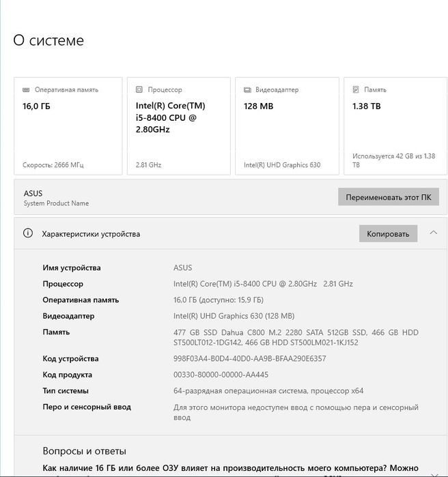Collapse the Характеристики устройства section chevron

tap(433, 233)
